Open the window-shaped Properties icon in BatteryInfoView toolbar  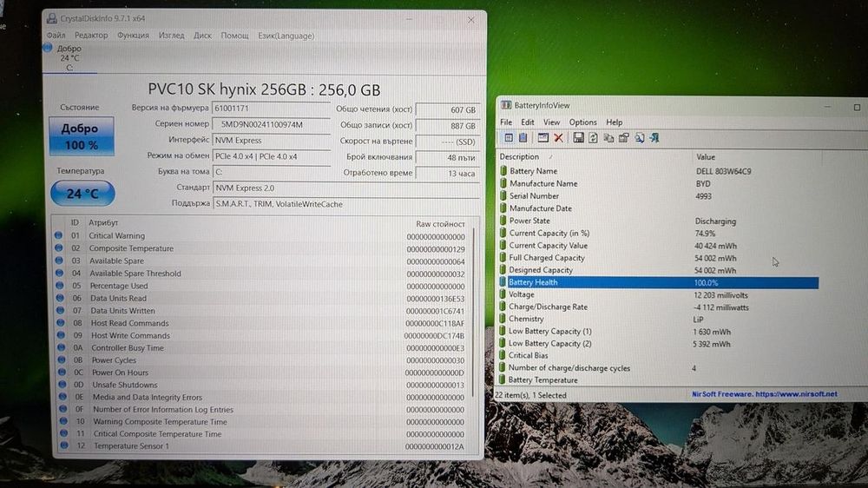click(543, 137)
